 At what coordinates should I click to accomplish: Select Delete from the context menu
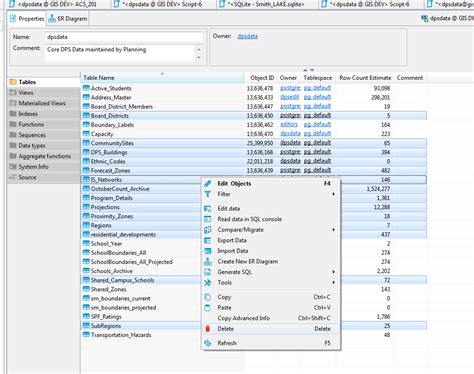click(x=271, y=329)
